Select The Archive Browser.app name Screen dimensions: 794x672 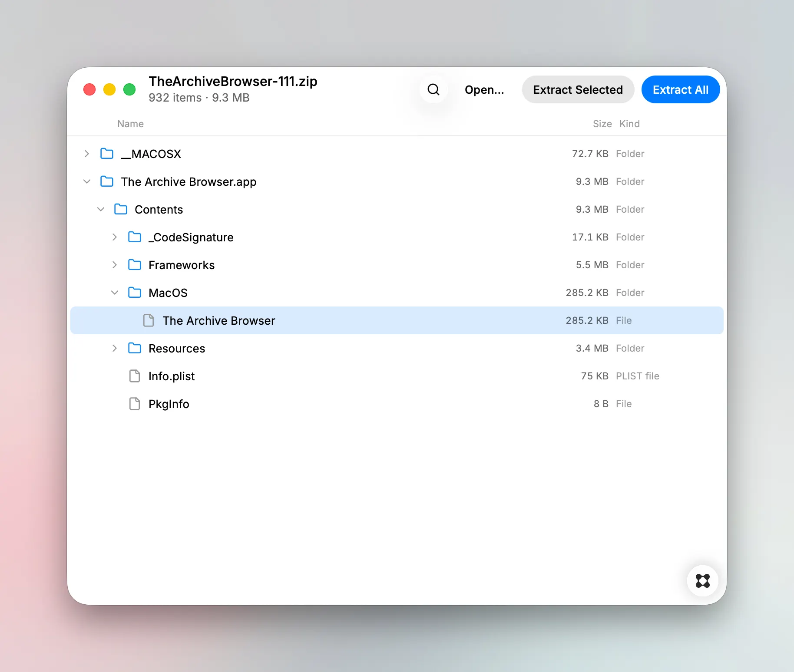(189, 181)
